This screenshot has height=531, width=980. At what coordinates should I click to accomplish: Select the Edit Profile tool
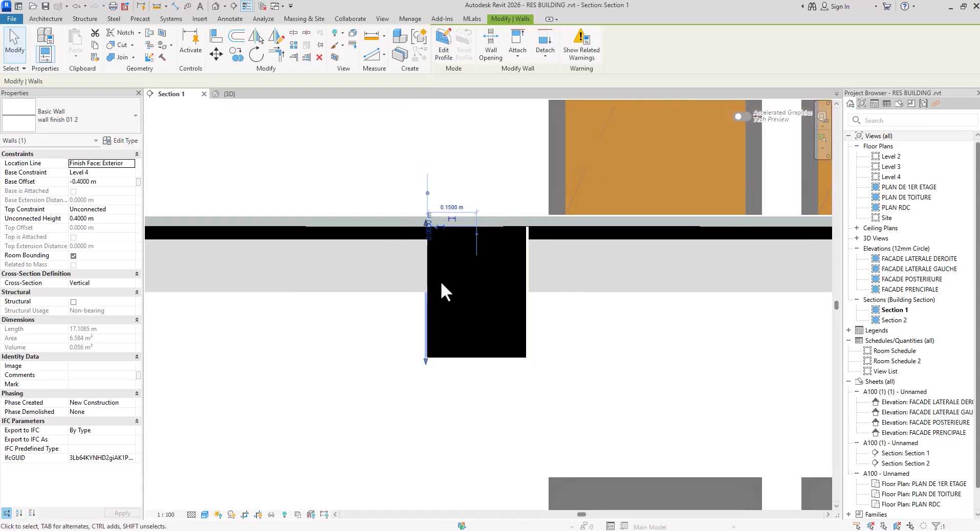point(443,45)
